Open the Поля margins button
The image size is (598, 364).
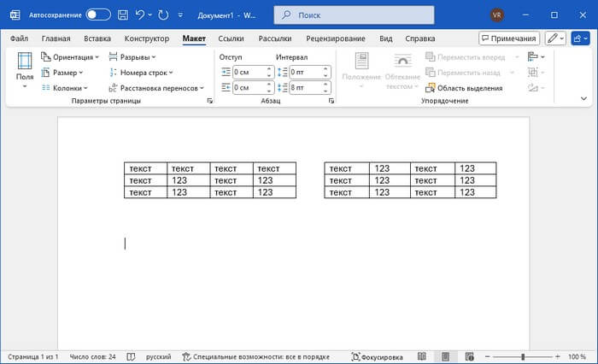tap(25, 69)
